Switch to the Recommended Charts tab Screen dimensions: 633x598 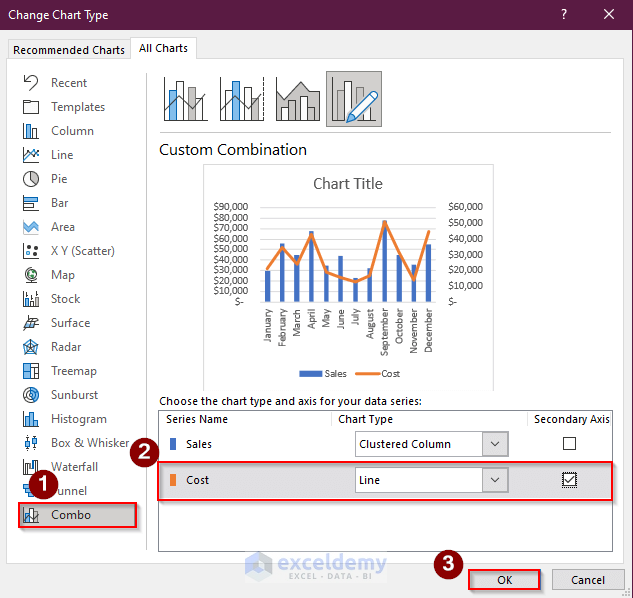(x=69, y=50)
